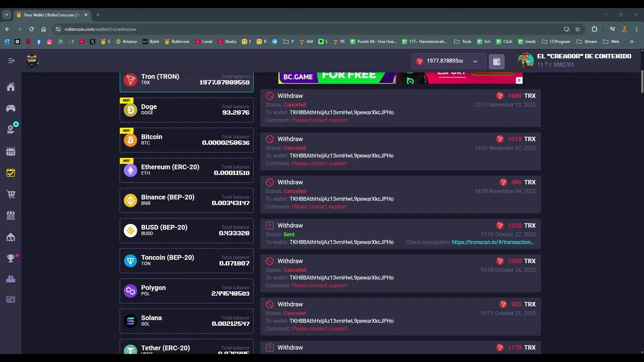Open the CCProgram bookmark folder
This screenshot has height=362, width=644.
(x=556, y=42)
